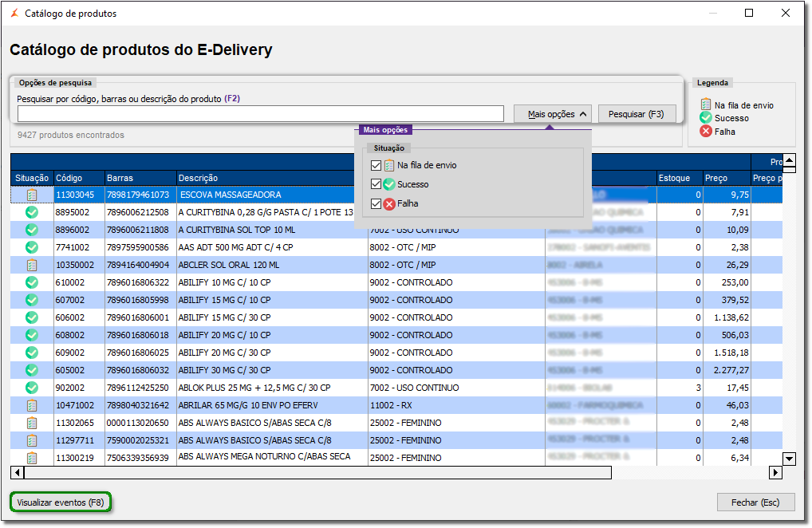Click the queue icon in ABRILAR row
This screenshot has width=812, height=528.
point(32,405)
